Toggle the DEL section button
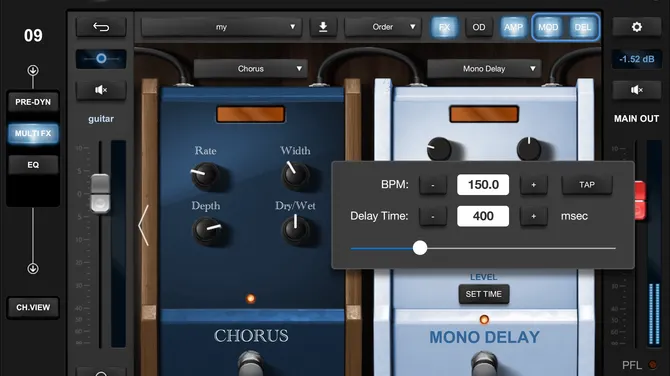Viewport: 670px width, 376px height. coord(583,27)
